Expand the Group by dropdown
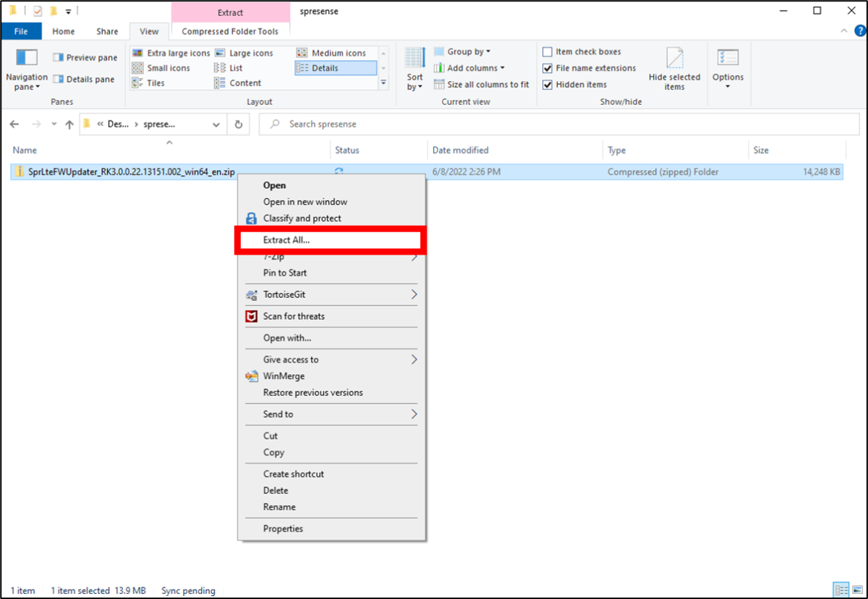Viewport: 868px width, 599px height. tap(468, 52)
